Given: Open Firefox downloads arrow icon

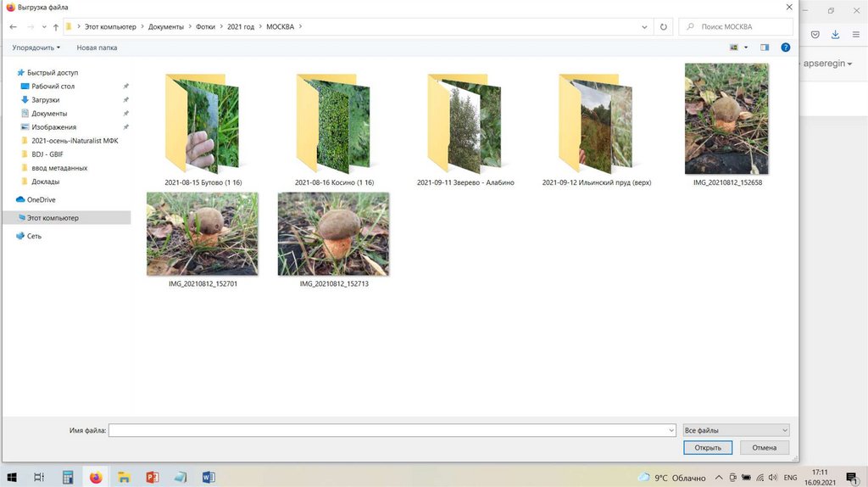Looking at the screenshot, I should point(835,34).
